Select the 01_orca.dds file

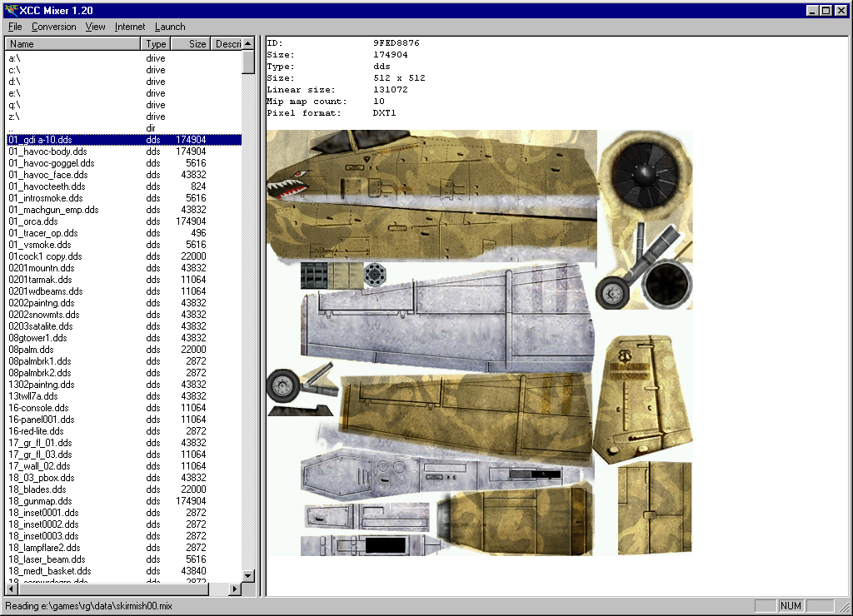[x=33, y=221]
